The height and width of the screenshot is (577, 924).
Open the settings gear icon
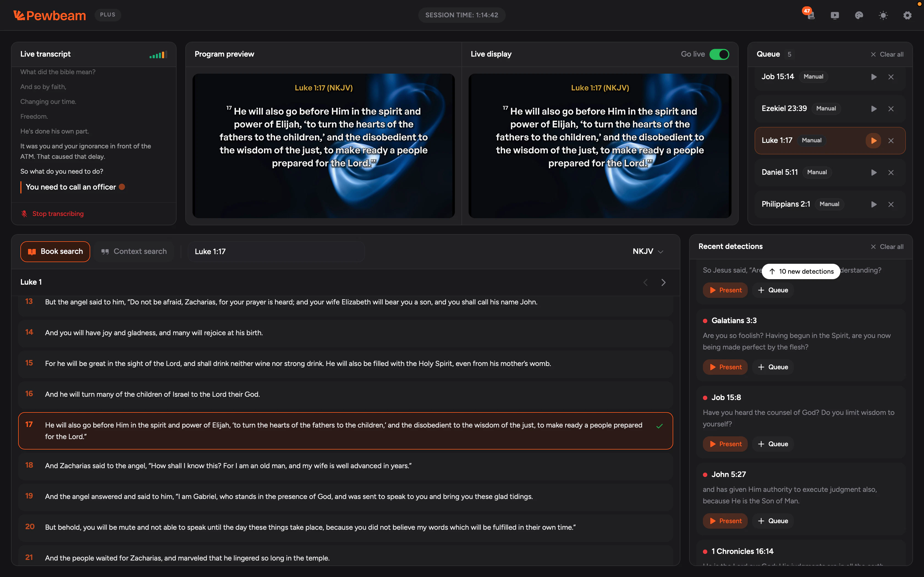[907, 15]
